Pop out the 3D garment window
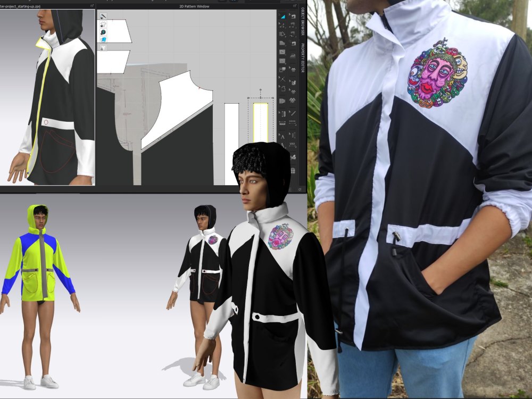The width and height of the screenshot is (532, 399). point(92,6)
